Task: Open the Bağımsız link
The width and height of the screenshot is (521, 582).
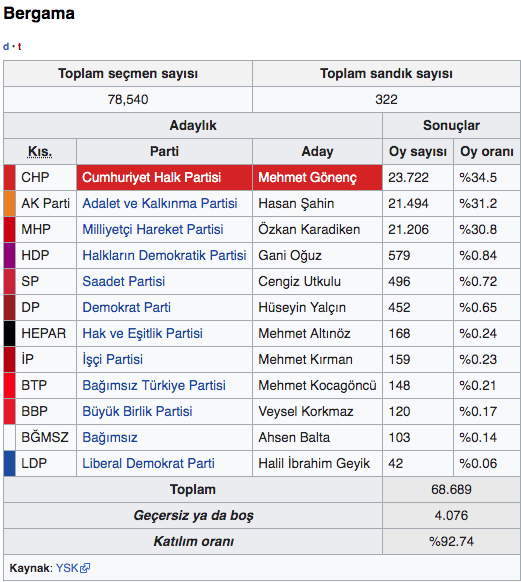Action: coord(110,437)
